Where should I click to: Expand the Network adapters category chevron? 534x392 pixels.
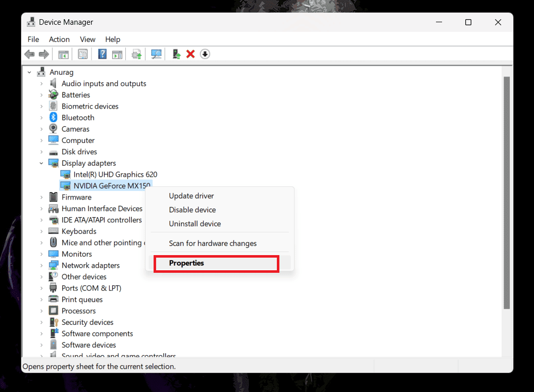coord(41,265)
